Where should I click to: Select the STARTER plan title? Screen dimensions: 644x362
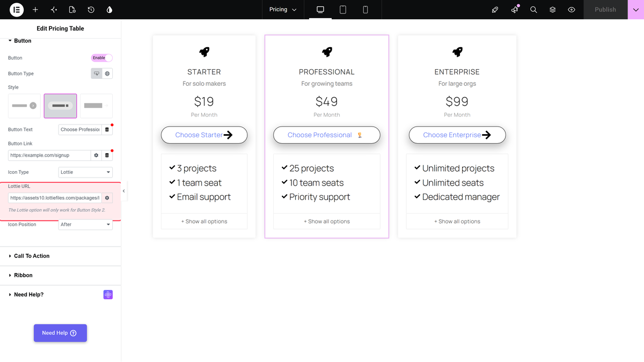(x=204, y=72)
